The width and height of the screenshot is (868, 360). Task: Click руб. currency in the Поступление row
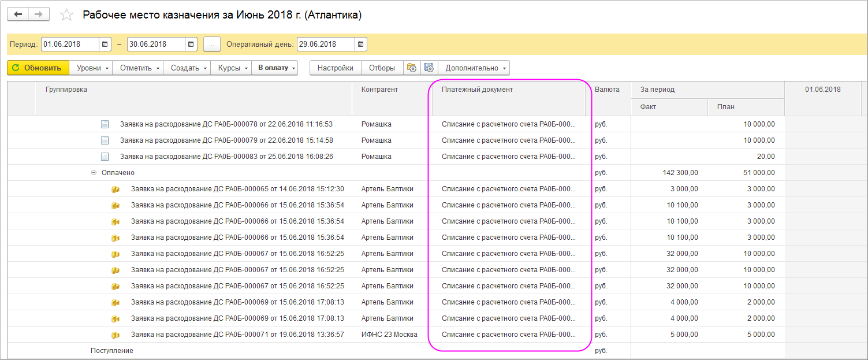pos(601,351)
